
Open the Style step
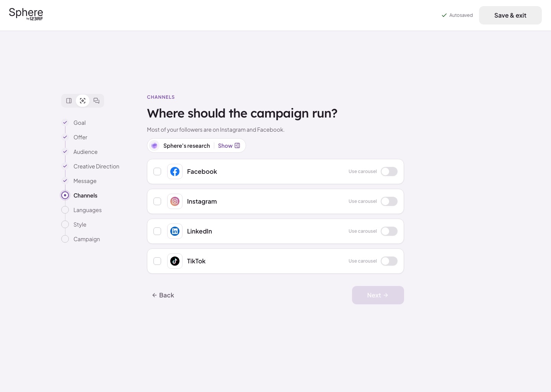(80, 224)
